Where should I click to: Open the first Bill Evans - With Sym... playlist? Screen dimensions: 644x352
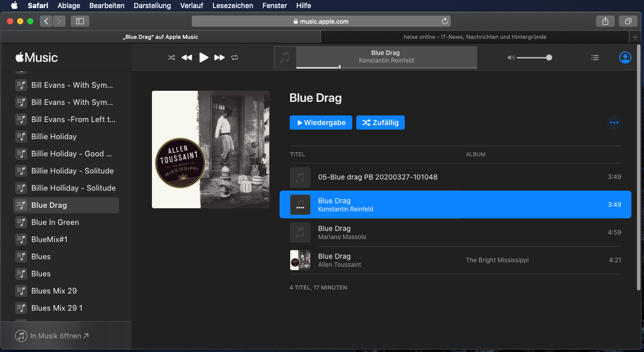pyautogui.click(x=66, y=85)
